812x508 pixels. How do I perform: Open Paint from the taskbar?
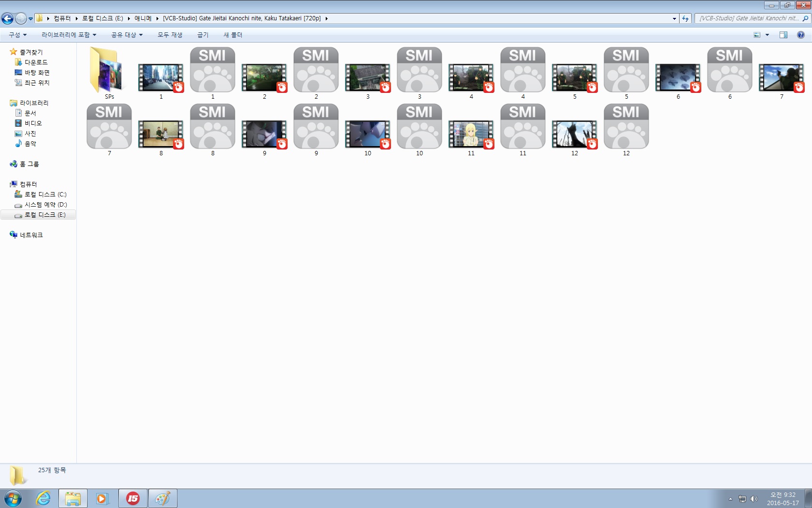162,498
